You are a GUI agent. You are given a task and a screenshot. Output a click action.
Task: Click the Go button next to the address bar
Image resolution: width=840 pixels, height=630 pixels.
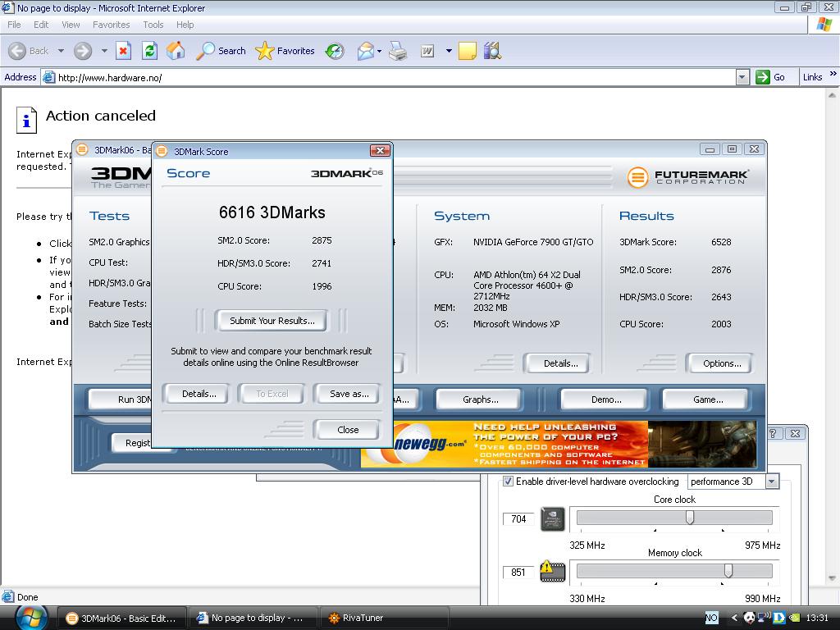pos(770,77)
